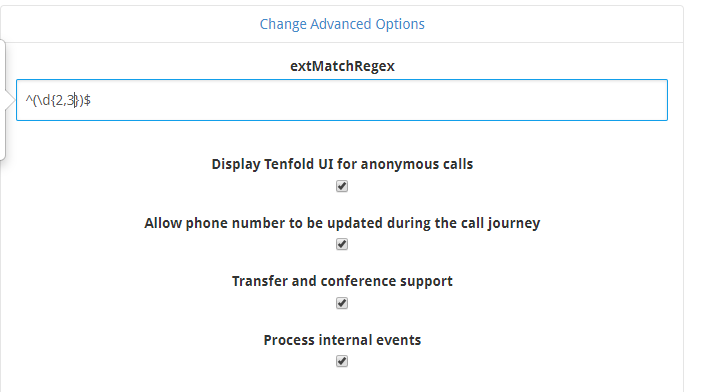Screen dimensions: 701x392
Task: Click the \d portion of the regex text
Action: 44,100
